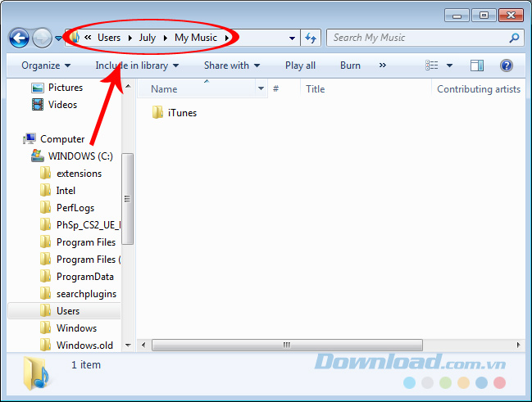Click the '1 item' status text
The image size is (532, 402).
tap(86, 365)
